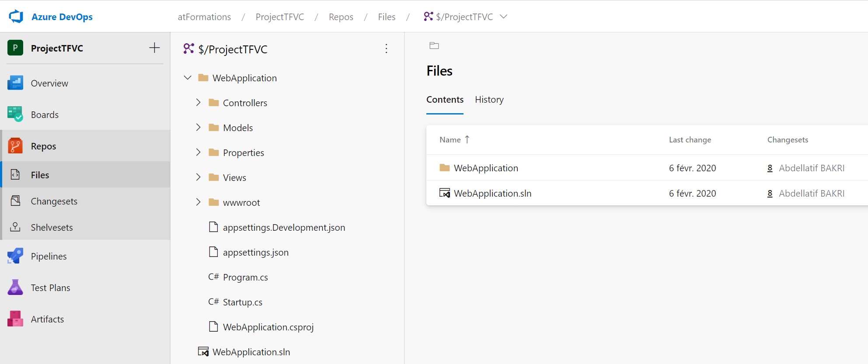Open Program.cs in the tree
868x364 pixels.
pos(245,277)
